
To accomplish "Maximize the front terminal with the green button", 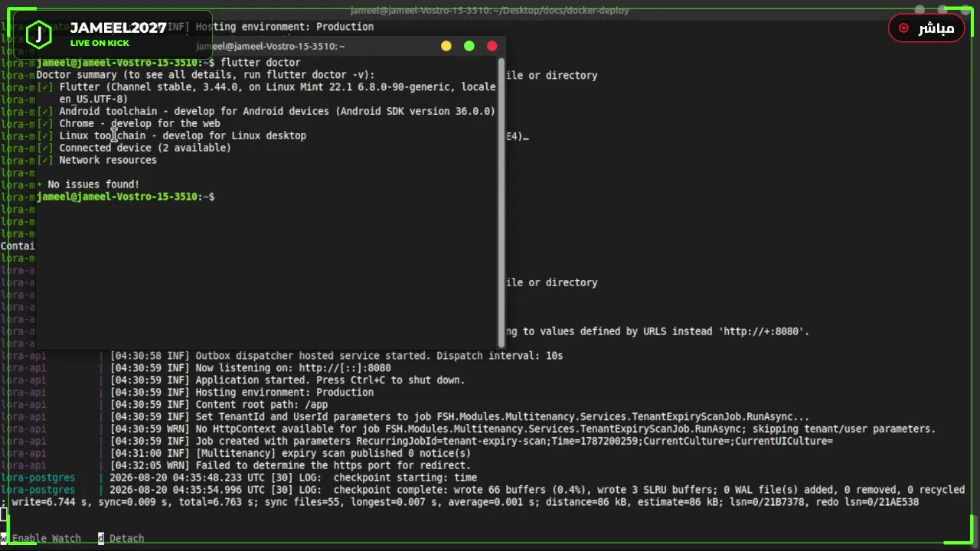I will [x=469, y=46].
